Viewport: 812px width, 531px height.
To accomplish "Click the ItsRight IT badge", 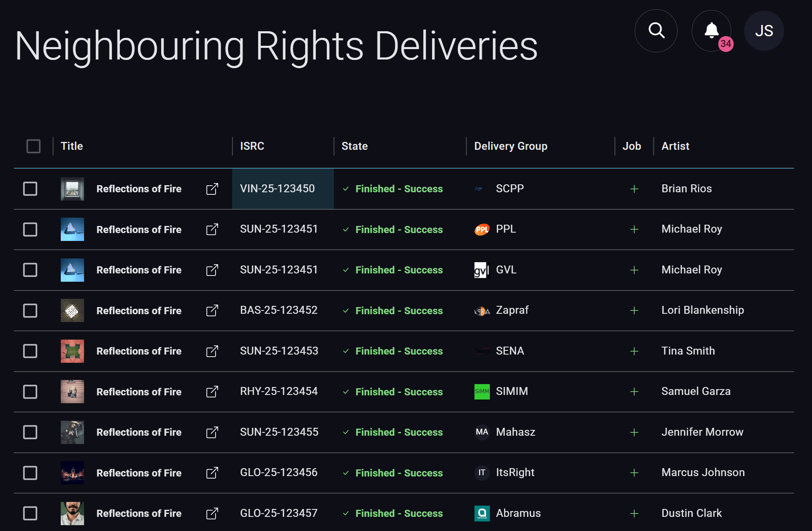I will click(482, 473).
